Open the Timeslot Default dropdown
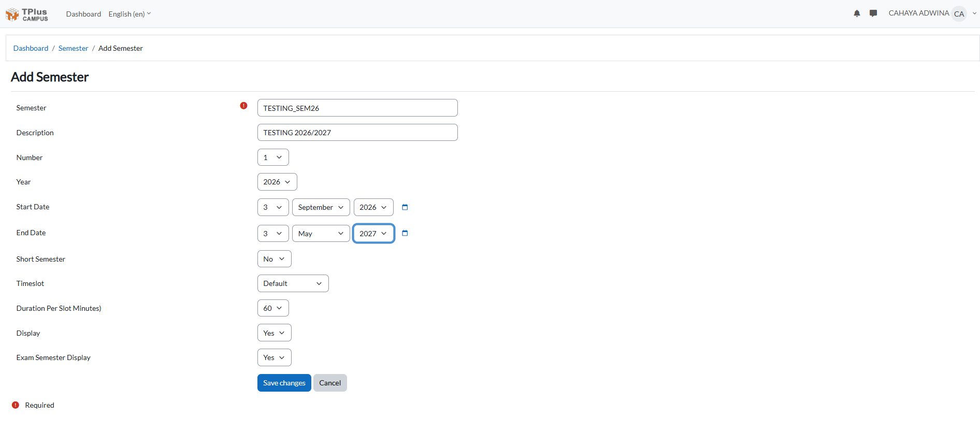Viewport: 980px width, 431px height. tap(293, 283)
